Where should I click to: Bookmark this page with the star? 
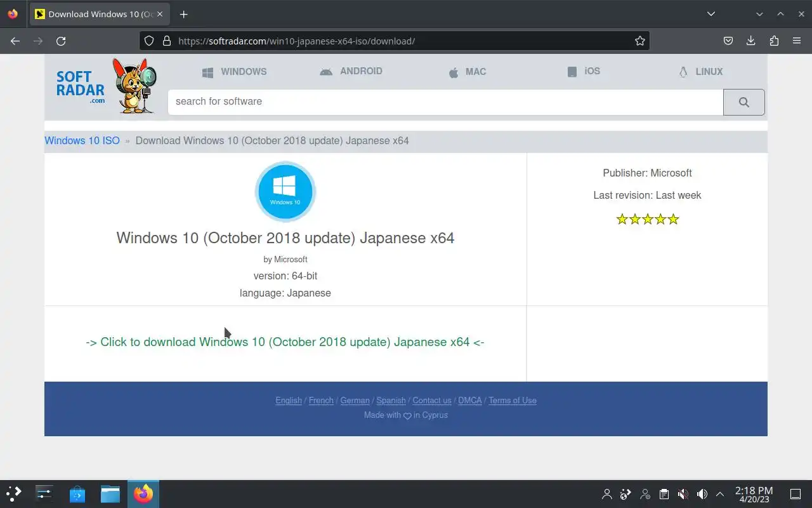coord(640,41)
